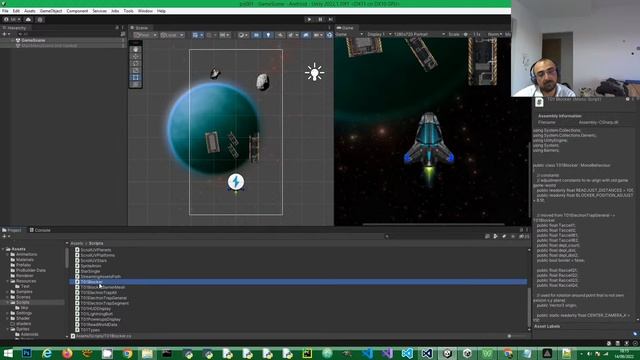Open the File menu
The width and height of the screenshot is (640, 360).
[x=5, y=11]
